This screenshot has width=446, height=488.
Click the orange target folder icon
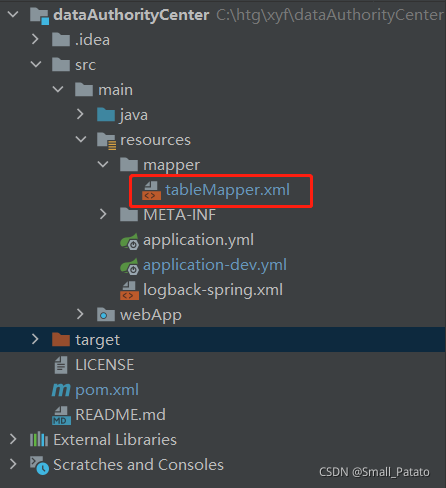61,339
